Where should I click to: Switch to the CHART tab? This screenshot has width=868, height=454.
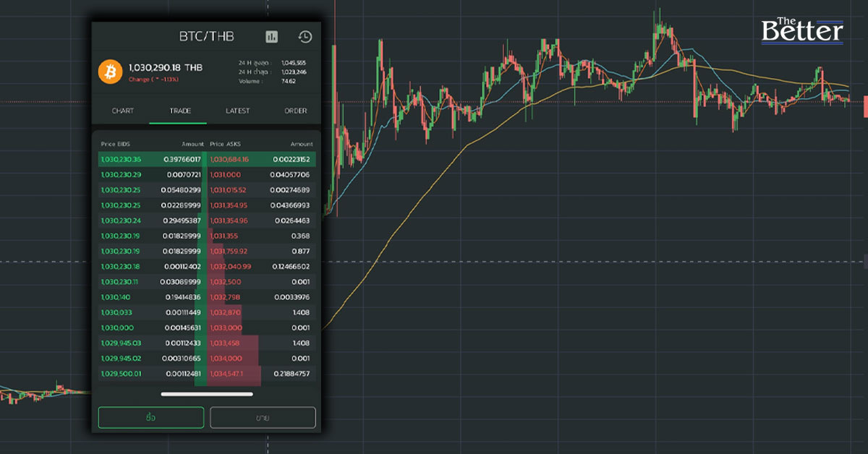coord(122,111)
